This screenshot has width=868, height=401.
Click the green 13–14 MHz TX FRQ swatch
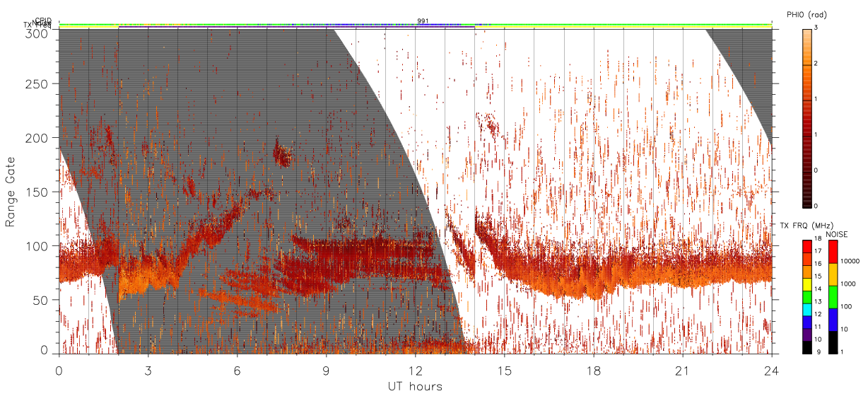tap(807, 297)
